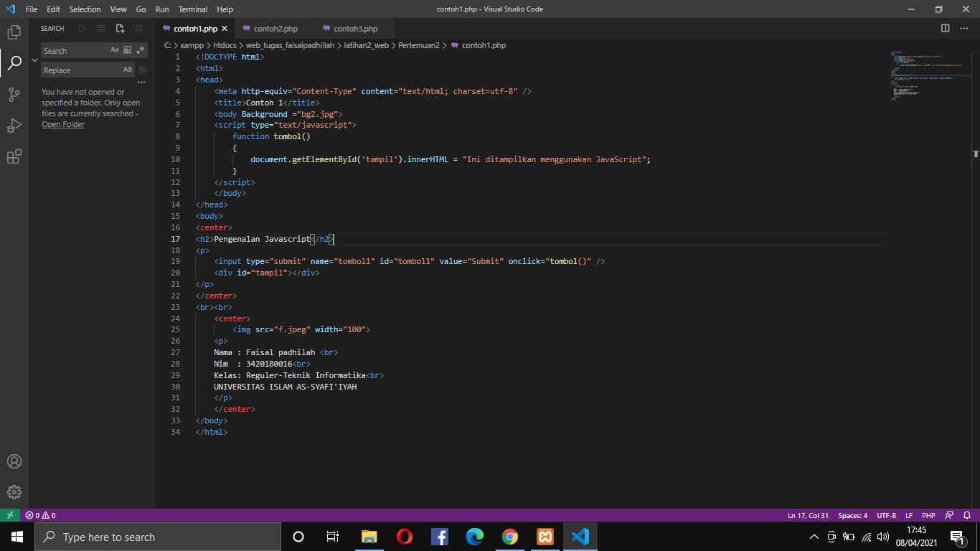Open the Selection menu
Screen dimensions: 980x551
pyautogui.click(x=85, y=9)
